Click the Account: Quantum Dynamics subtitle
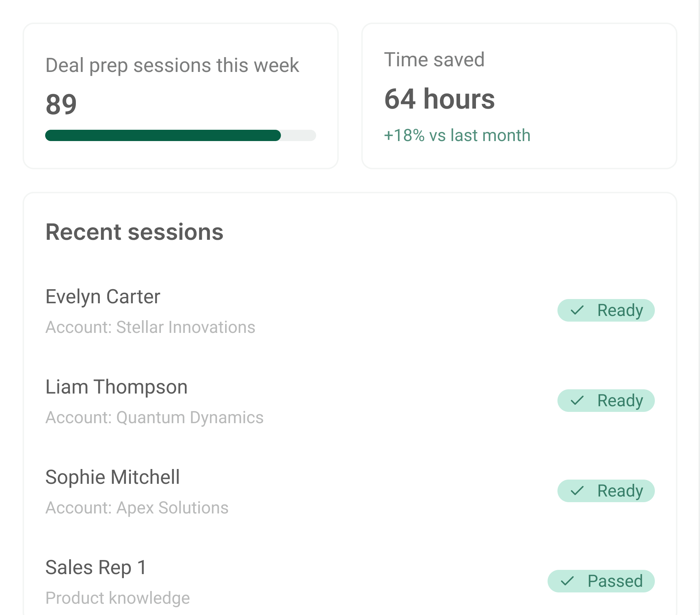 (x=155, y=418)
